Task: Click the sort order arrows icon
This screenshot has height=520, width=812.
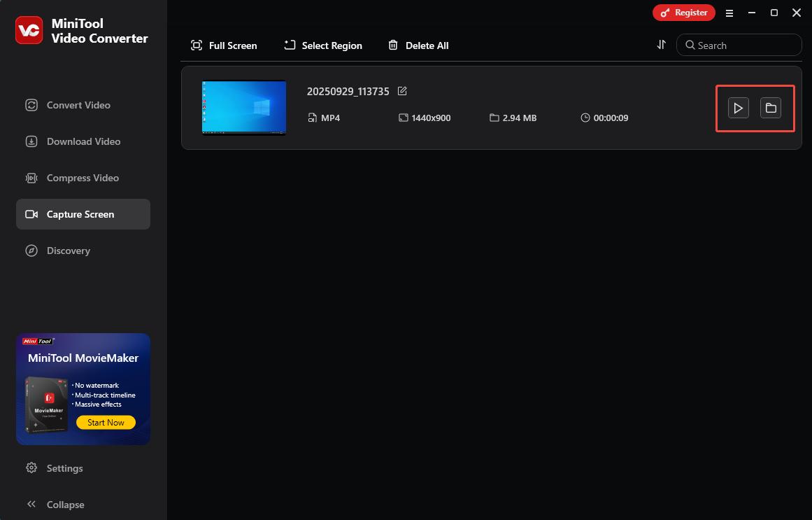Action: [662, 45]
